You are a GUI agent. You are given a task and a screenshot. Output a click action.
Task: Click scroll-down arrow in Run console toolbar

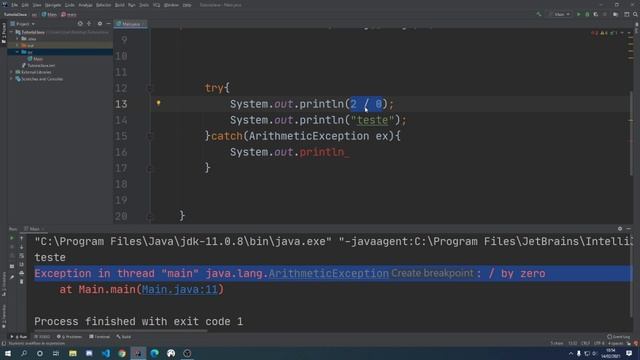(x=22, y=247)
